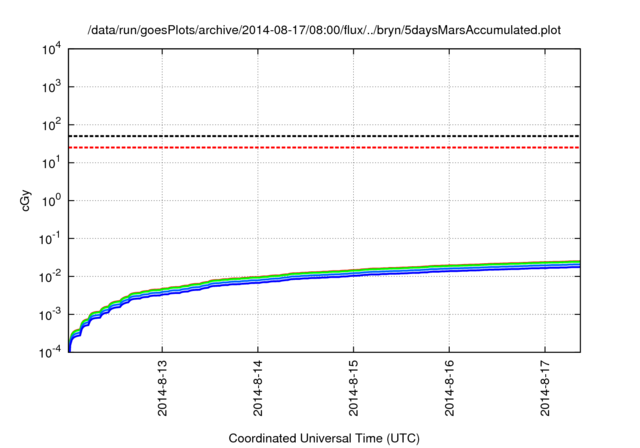640x448 pixels.
Task: Click the 10^-4 y-axis tick label
Action: pos(50,352)
